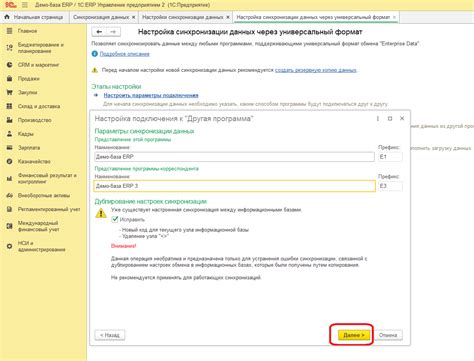Click the Отмена button
Image resolution: width=474 pixels, height=361 pixels.
388,335
